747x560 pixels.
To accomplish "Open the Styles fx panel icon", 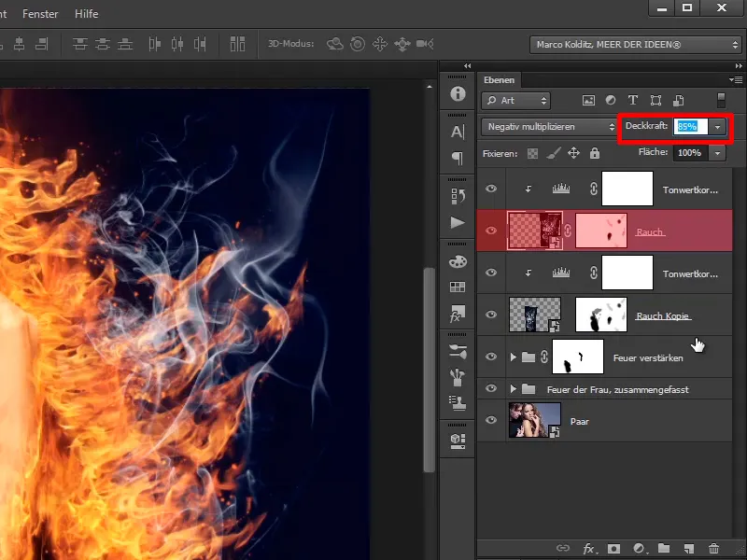I will click(458, 314).
